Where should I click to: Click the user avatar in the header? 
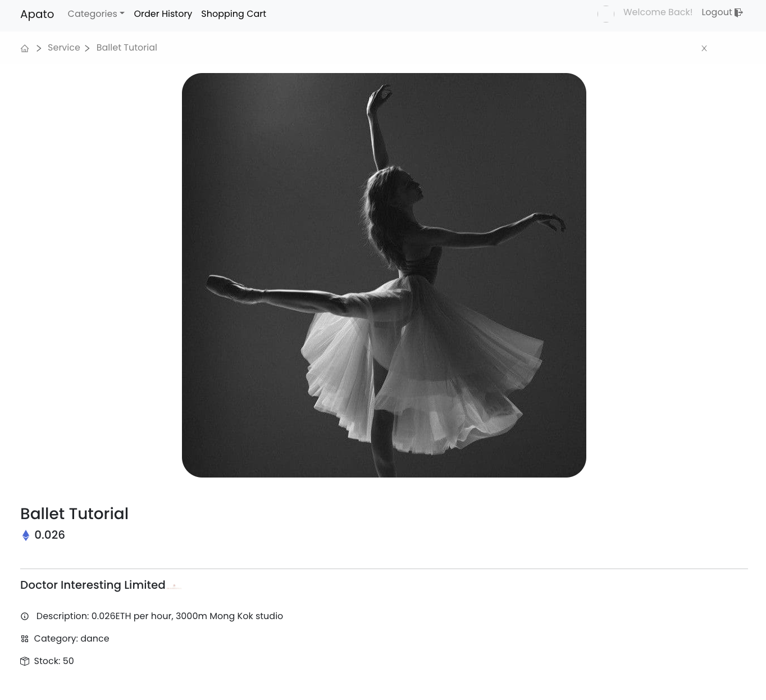[606, 13]
